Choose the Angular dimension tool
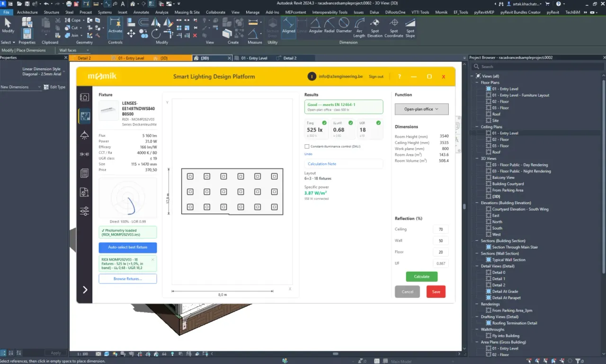606x364 pixels. (316, 26)
